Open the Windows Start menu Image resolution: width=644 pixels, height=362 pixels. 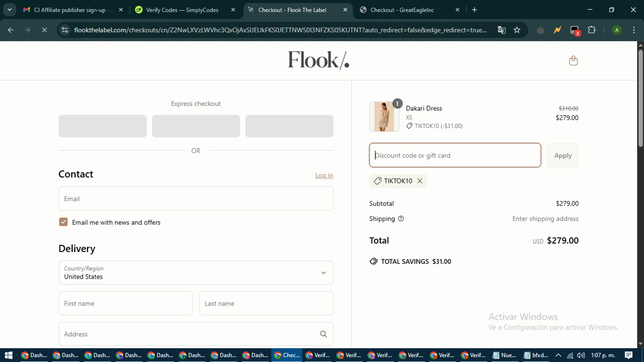point(9,355)
